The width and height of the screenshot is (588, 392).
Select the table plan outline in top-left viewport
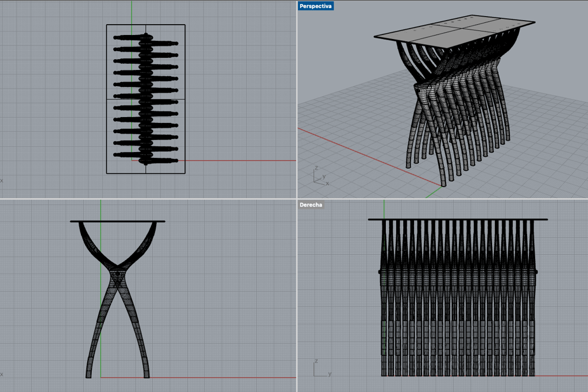point(145,99)
